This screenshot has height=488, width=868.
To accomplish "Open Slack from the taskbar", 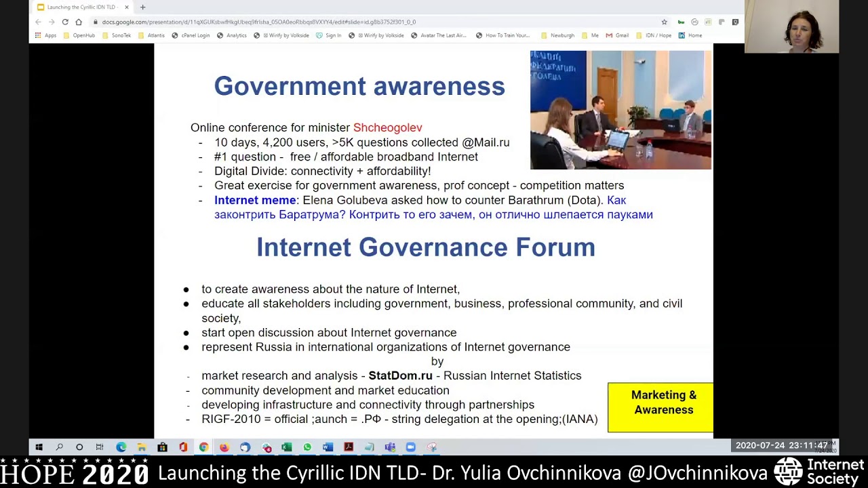I will (267, 447).
